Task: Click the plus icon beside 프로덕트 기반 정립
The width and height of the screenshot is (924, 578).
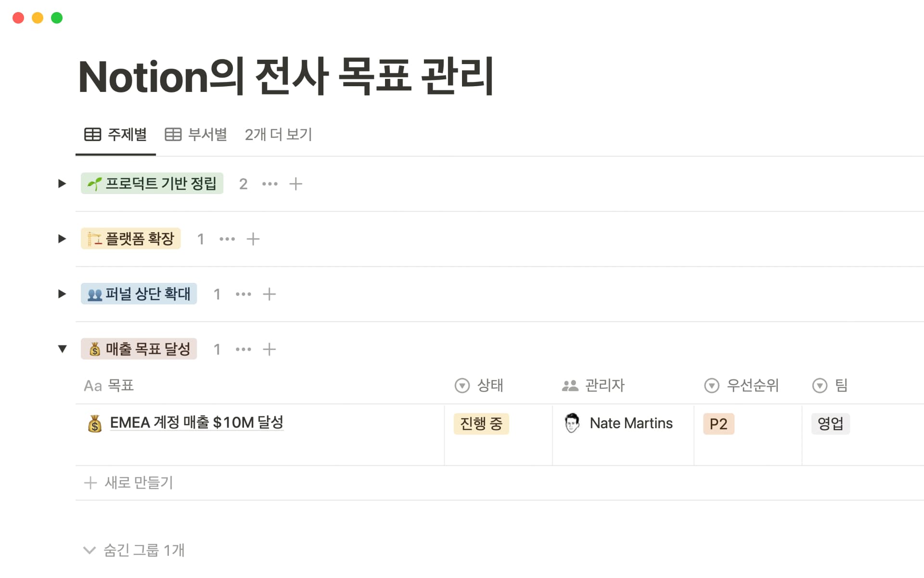Action: 295,184
